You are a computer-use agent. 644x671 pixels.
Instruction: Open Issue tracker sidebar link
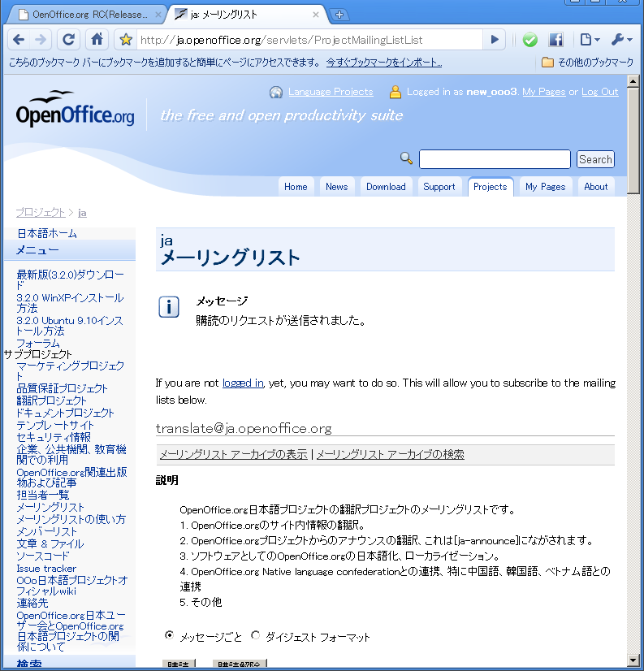point(46,569)
